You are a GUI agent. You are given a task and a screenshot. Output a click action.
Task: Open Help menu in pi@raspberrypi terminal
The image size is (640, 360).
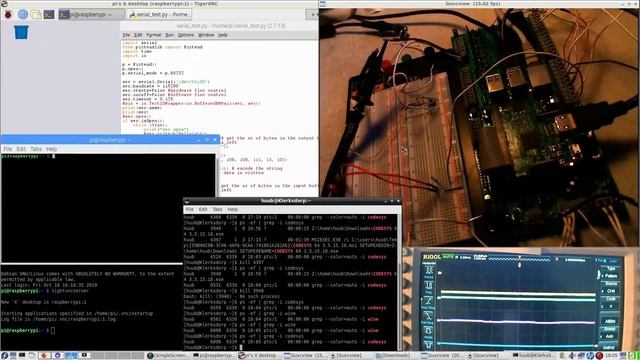pyautogui.click(x=51, y=149)
